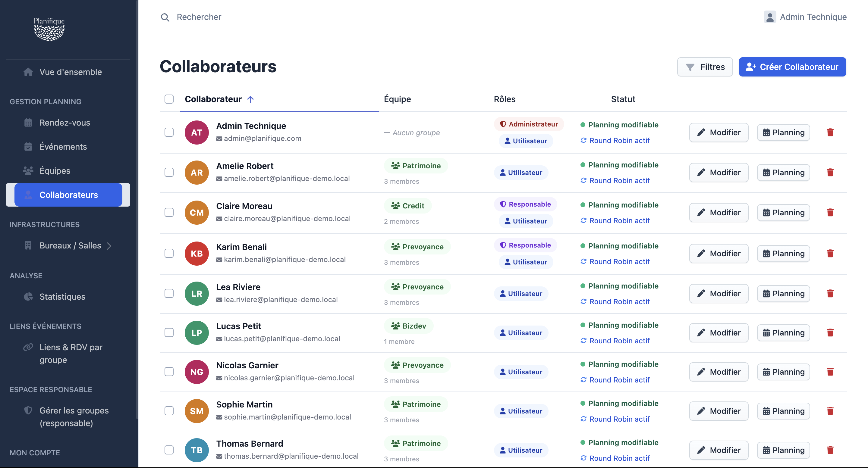Click the Bizdev team badge of Lucas Petit
This screenshot has width=868, height=468.
click(408, 326)
